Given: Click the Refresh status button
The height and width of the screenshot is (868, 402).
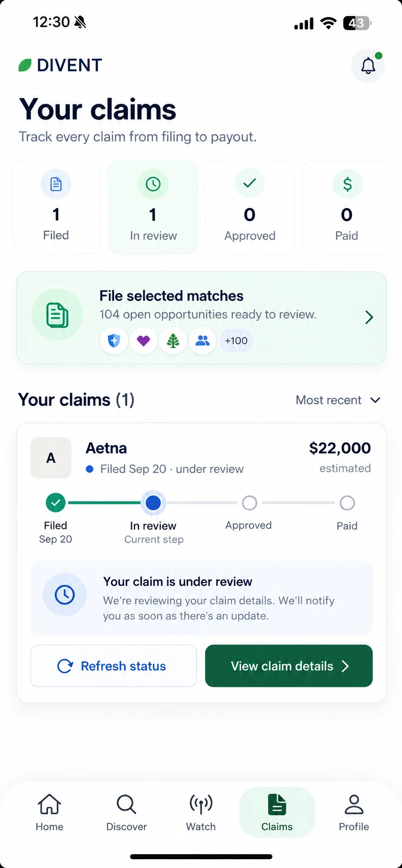Looking at the screenshot, I should (x=114, y=666).
